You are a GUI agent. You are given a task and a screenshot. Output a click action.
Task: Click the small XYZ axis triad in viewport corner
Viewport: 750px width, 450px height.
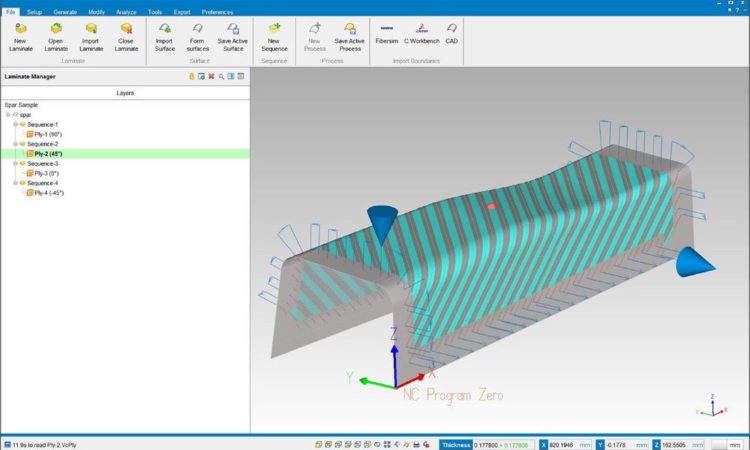pyautogui.click(x=712, y=406)
